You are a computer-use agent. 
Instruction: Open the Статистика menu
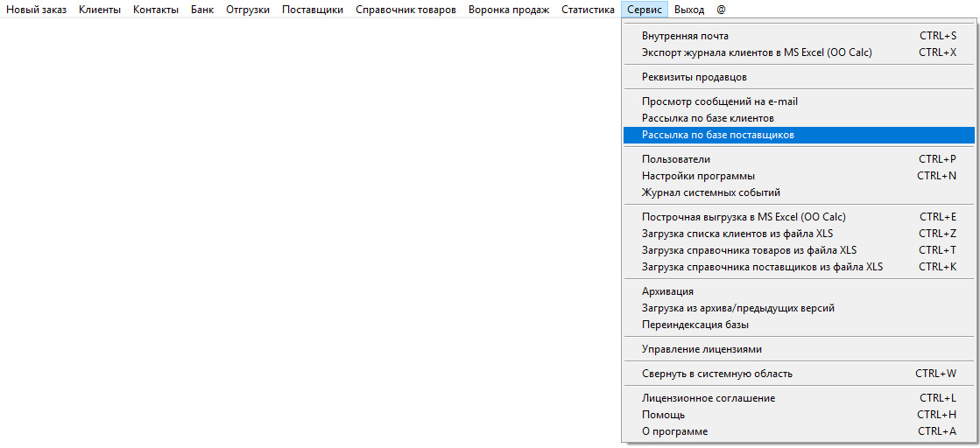pos(588,10)
